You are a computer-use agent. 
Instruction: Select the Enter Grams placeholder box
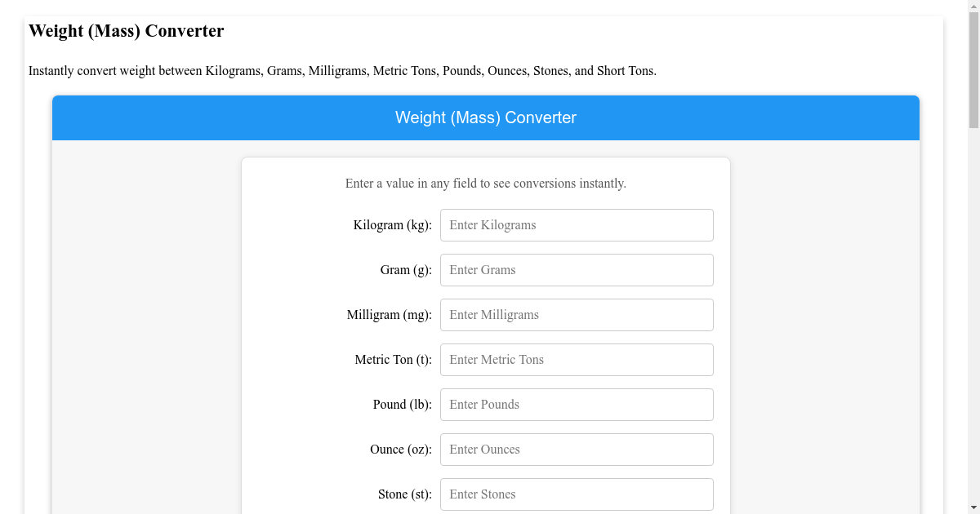point(577,270)
